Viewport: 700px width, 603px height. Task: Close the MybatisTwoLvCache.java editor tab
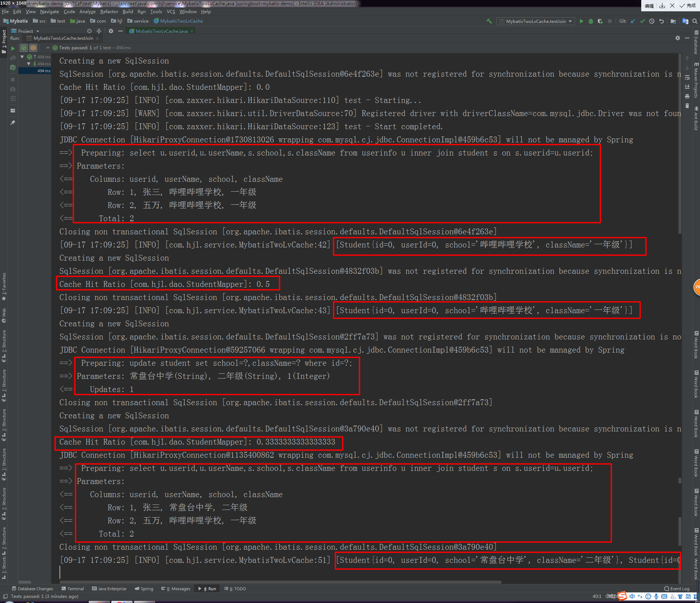point(192,31)
